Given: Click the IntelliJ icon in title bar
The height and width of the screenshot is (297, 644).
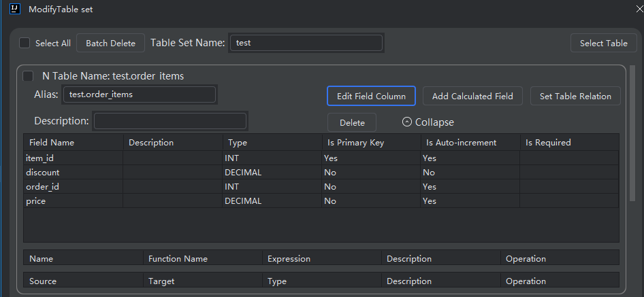Looking at the screenshot, I should click(x=14, y=10).
